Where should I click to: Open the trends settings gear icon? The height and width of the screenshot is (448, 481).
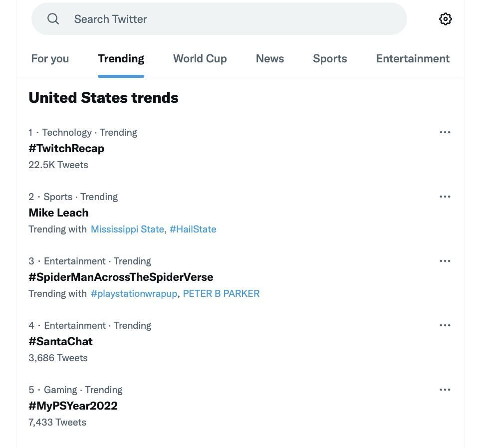445,19
